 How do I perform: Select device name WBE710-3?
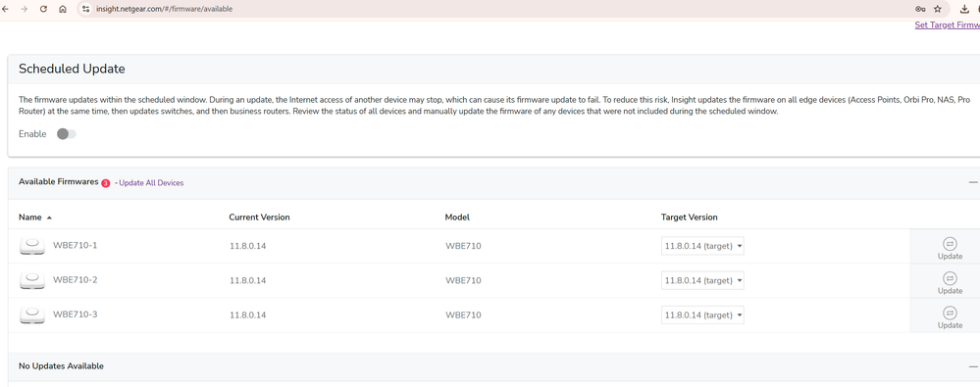[x=75, y=314]
